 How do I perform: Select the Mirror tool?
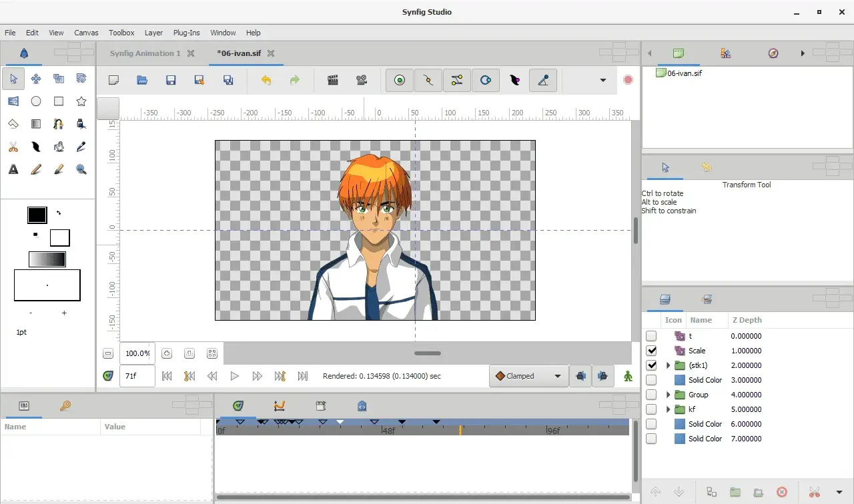click(13, 101)
